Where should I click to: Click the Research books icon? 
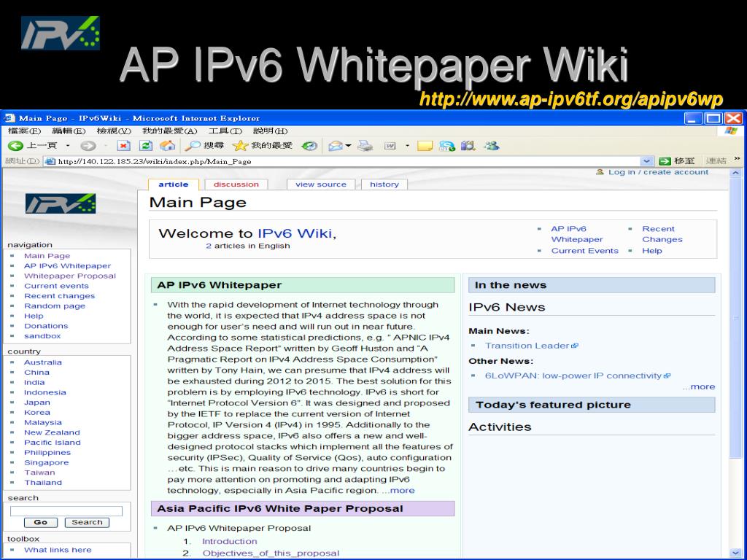pos(468,146)
